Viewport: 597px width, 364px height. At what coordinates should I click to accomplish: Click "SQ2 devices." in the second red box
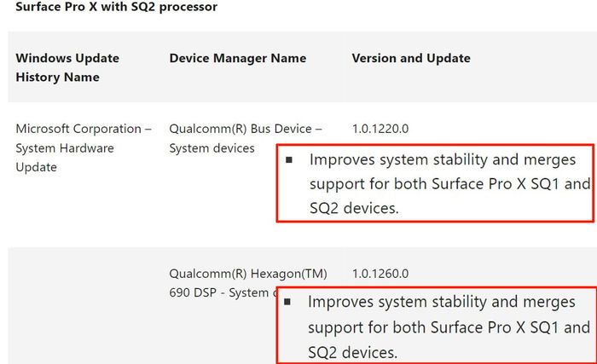(352, 351)
